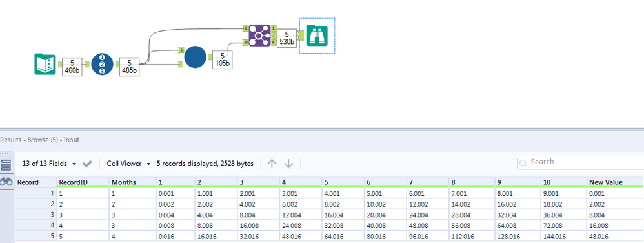The height and width of the screenshot is (243, 644).
Task: Click the New Value column header
Action: coord(615,182)
